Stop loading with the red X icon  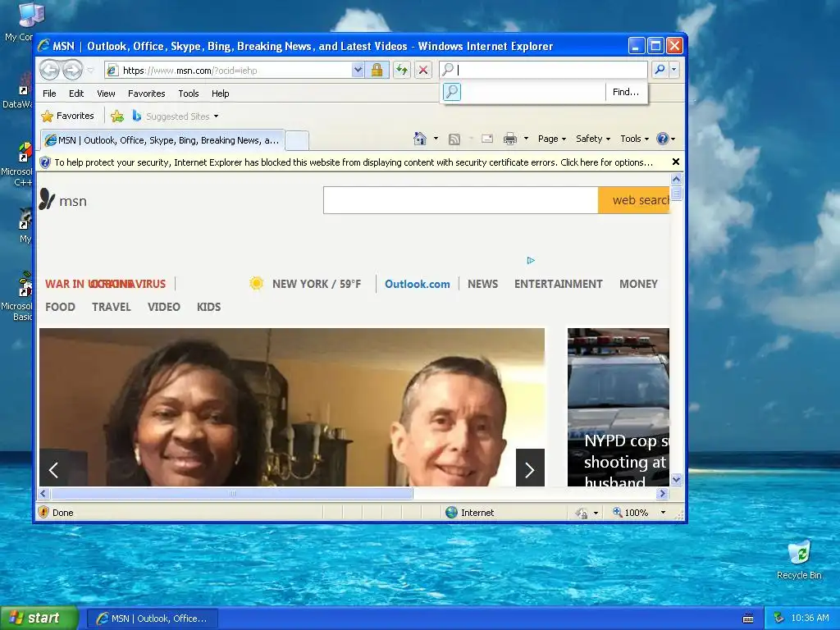click(x=423, y=70)
